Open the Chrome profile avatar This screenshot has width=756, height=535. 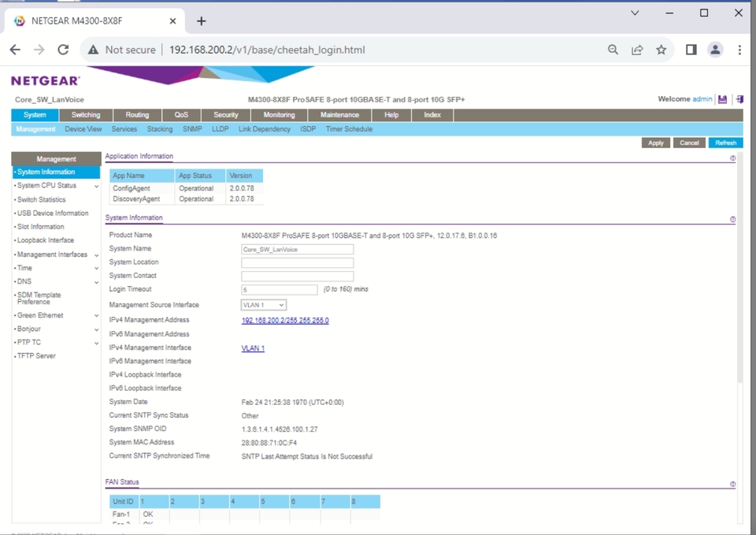[x=715, y=50]
